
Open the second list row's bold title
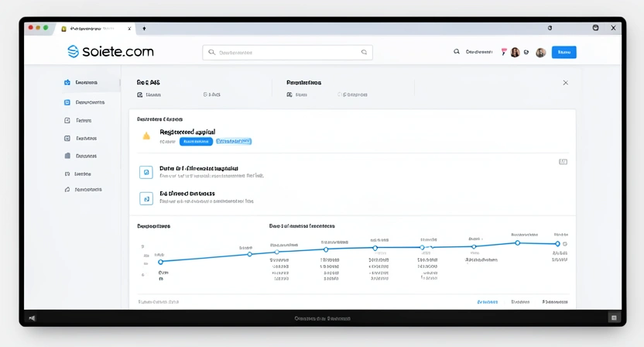click(x=187, y=194)
